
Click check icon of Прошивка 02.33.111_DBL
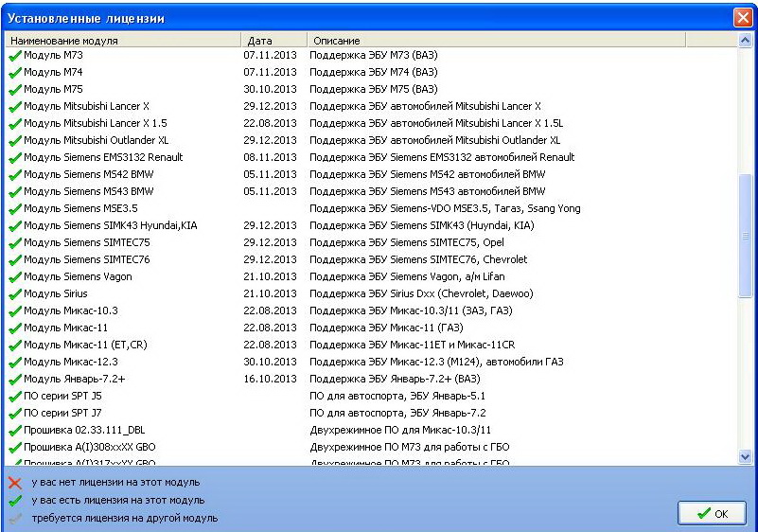15,431
